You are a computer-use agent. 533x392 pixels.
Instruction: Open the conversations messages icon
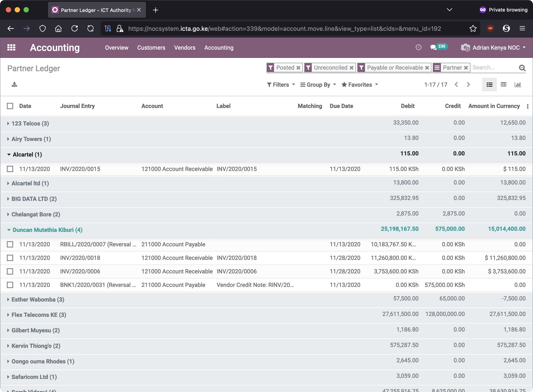[434, 47]
